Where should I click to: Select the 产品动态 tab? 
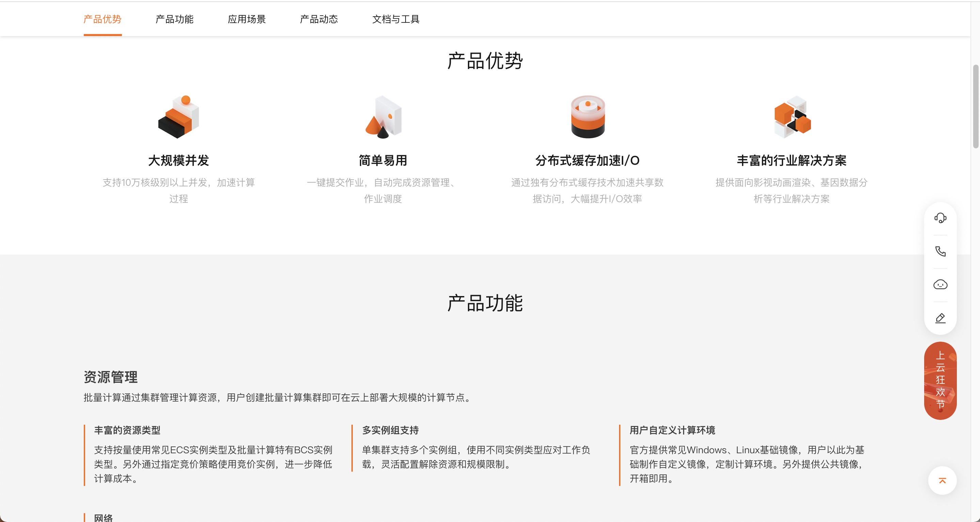pos(319,19)
